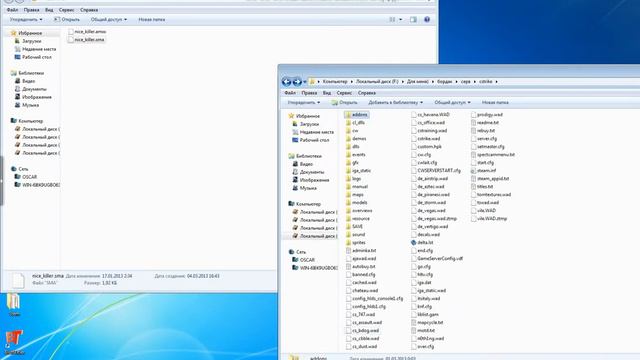The image size is (640, 360).
Task: Open the red shortcut icon on desktop
Action: tap(14, 342)
